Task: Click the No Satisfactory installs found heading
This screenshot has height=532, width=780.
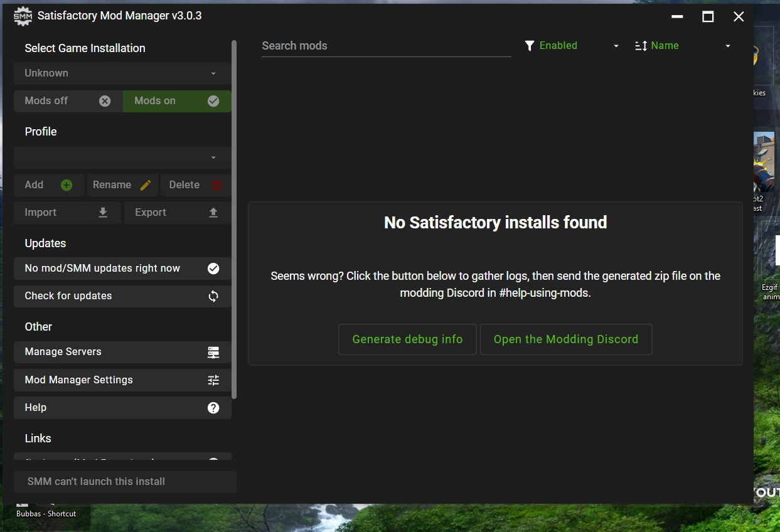Action: tap(495, 223)
